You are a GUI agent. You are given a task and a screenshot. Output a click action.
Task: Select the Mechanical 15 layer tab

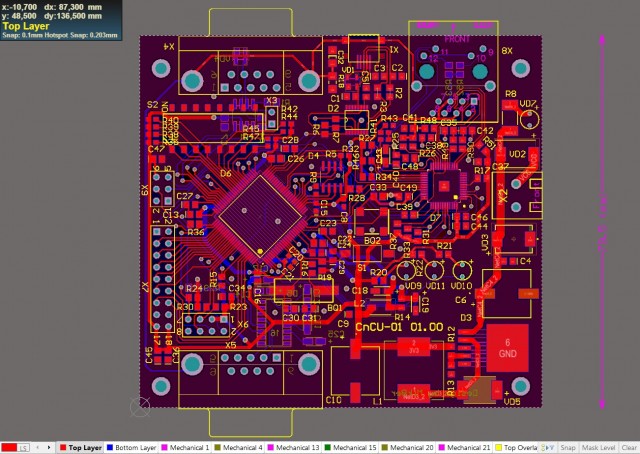(x=350, y=448)
